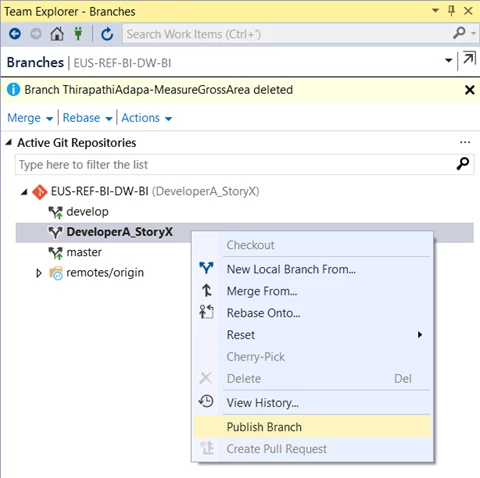The height and width of the screenshot is (478, 480).
Task: Pop out Branches page with arrow icon
Action: tap(469, 59)
